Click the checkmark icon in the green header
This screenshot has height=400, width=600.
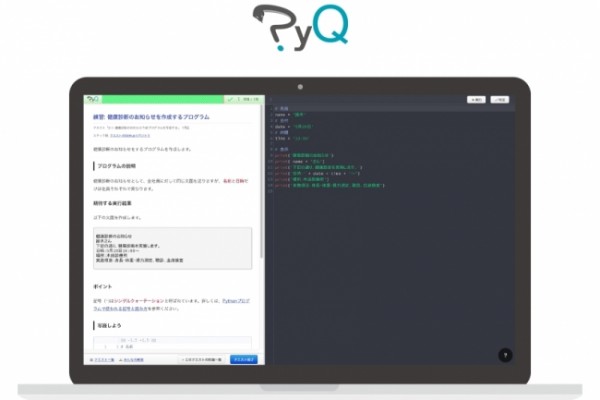(230, 99)
